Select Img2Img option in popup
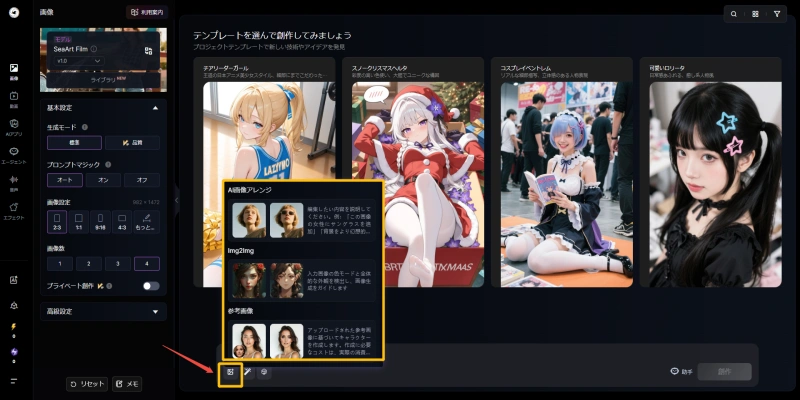 tap(302, 281)
